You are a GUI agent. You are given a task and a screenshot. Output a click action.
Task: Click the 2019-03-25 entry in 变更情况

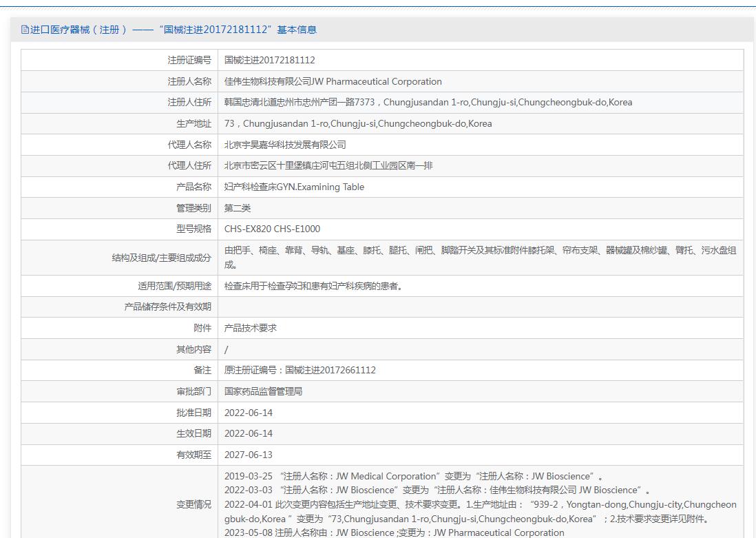(x=413, y=476)
